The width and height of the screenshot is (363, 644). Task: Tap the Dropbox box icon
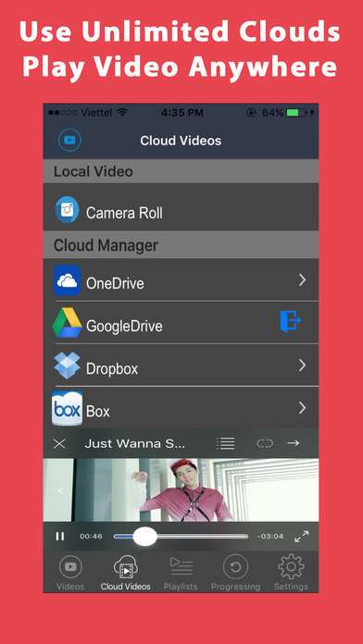tap(67, 365)
